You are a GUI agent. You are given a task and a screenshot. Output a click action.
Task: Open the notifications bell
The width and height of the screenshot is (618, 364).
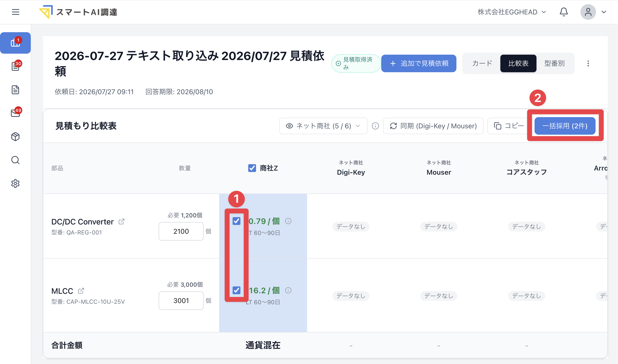[x=564, y=12]
